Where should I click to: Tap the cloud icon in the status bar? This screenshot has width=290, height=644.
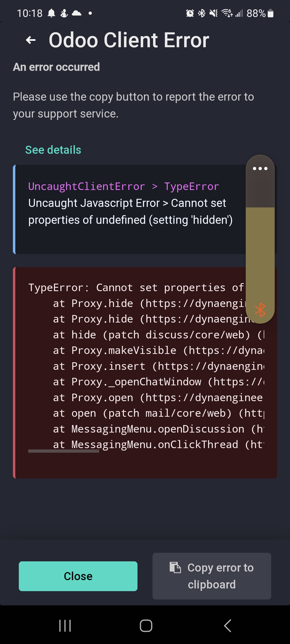[77, 13]
